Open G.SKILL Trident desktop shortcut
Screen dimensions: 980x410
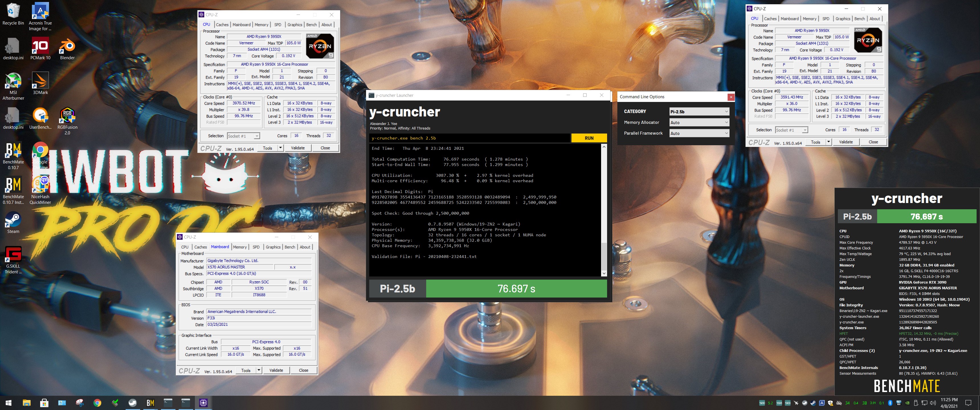click(x=13, y=260)
